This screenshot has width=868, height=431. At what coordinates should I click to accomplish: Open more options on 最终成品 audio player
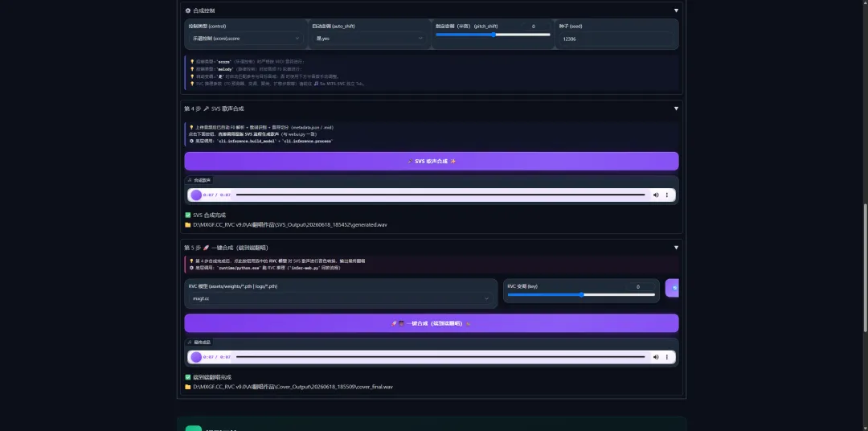[667, 357]
